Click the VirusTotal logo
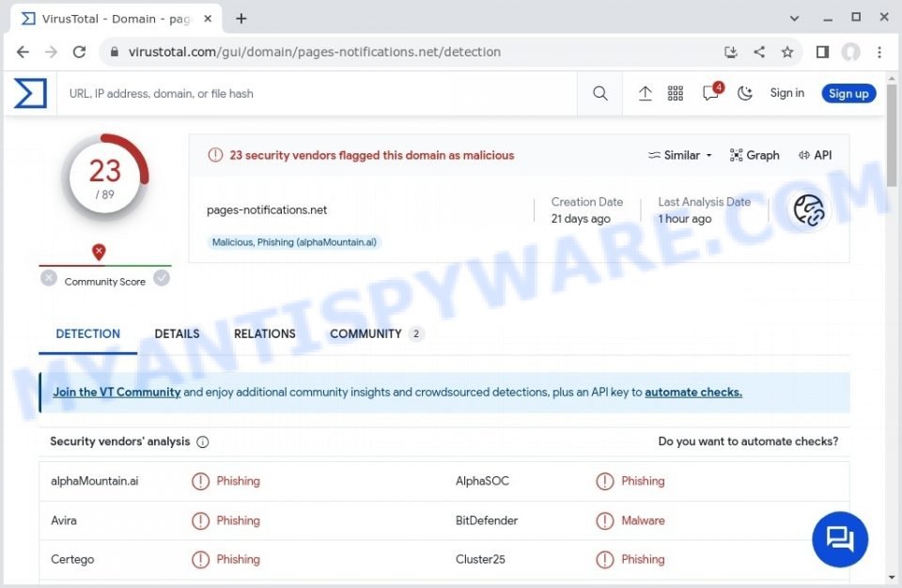902x588 pixels. click(x=32, y=92)
